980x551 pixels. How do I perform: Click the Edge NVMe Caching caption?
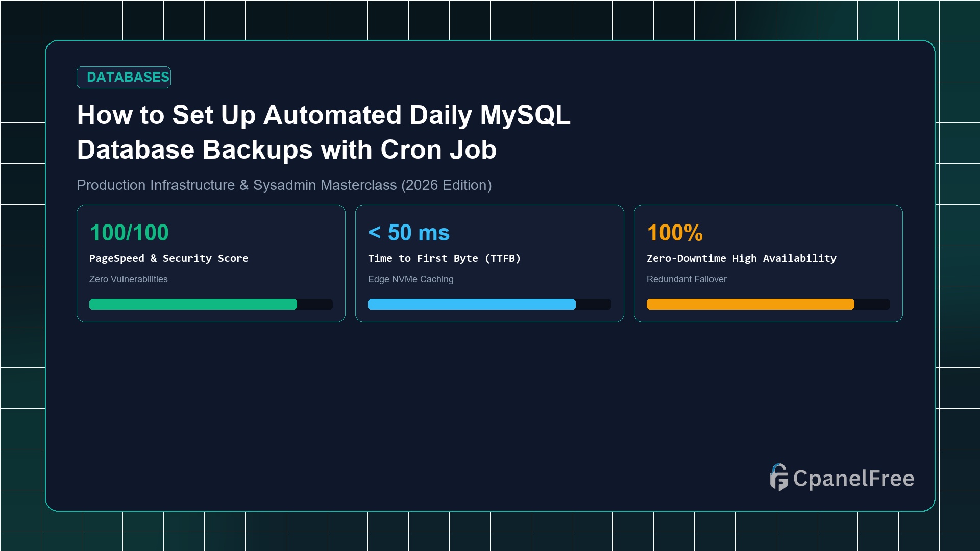point(411,279)
